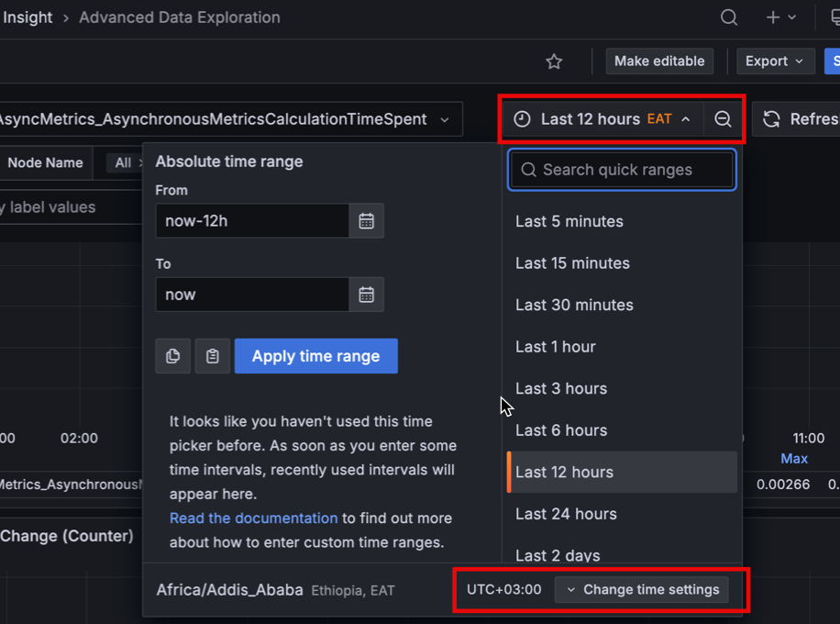Click the search magnifier icon in top bar
Screen dimensions: 840x624
pyautogui.click(x=728, y=17)
